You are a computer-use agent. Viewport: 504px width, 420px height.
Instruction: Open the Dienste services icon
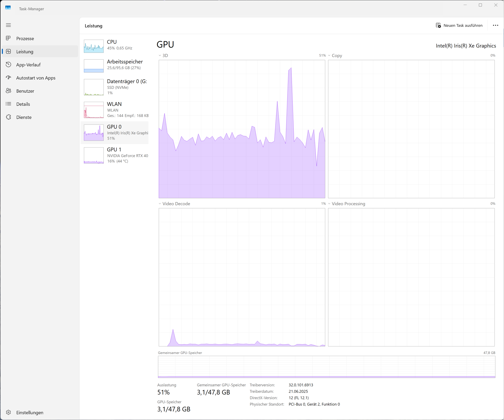point(8,117)
